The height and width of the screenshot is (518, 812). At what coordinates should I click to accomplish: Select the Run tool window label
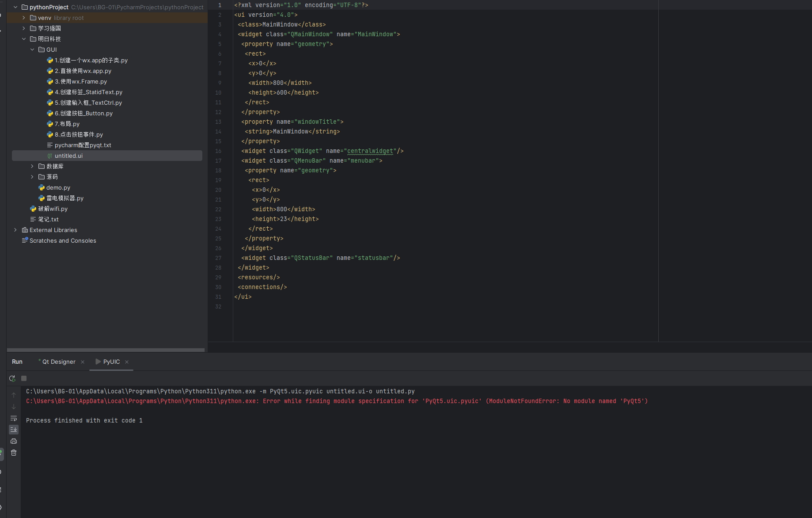point(17,362)
